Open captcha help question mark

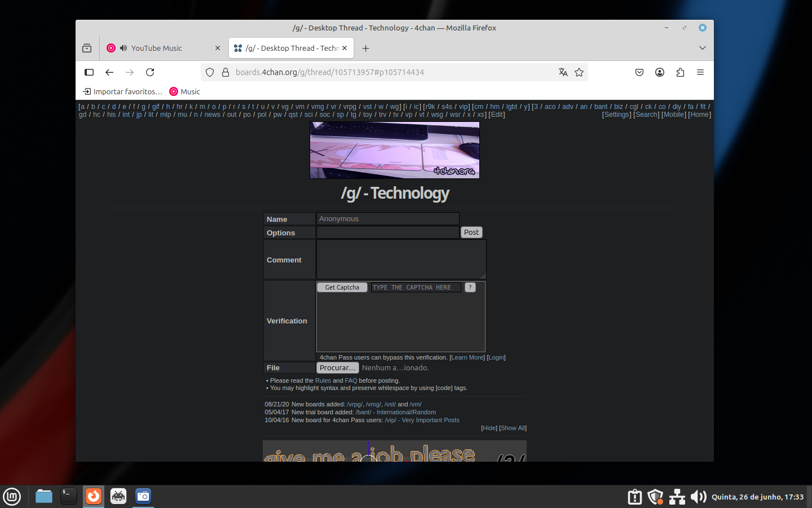(470, 287)
